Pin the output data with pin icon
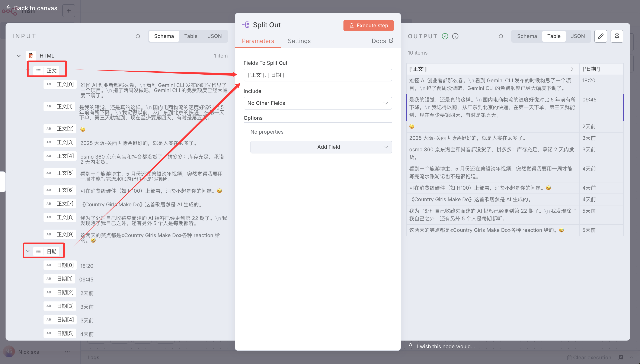640x364 pixels. click(617, 36)
